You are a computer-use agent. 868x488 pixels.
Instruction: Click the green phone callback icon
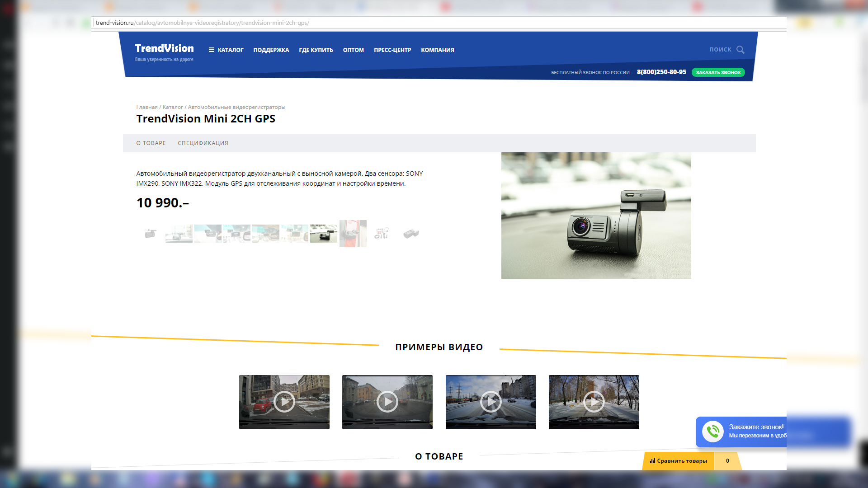(x=713, y=432)
